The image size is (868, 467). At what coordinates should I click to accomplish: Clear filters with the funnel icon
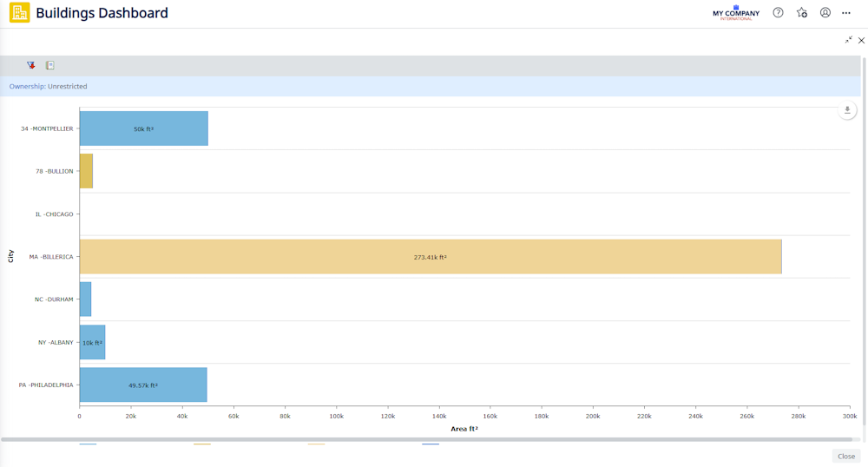click(x=31, y=65)
